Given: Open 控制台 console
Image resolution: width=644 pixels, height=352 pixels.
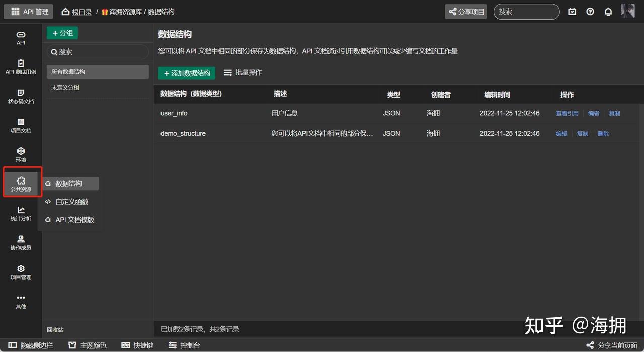Looking at the screenshot, I should tap(184, 345).
